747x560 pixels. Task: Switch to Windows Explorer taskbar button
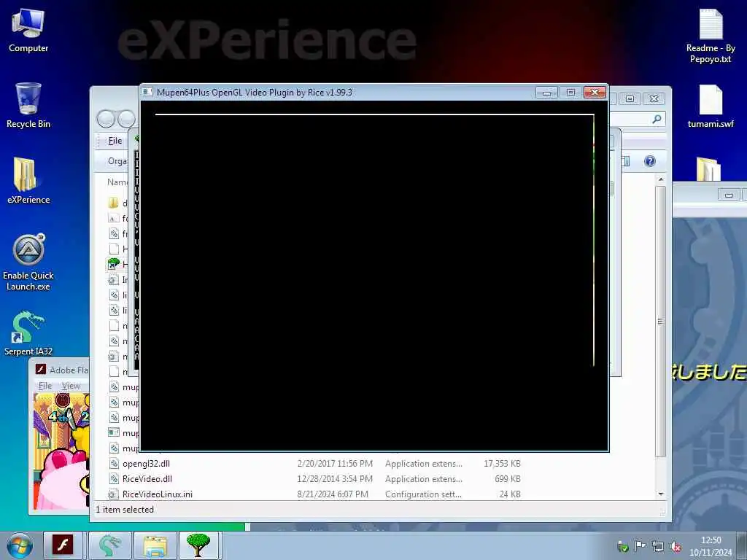[x=155, y=545]
